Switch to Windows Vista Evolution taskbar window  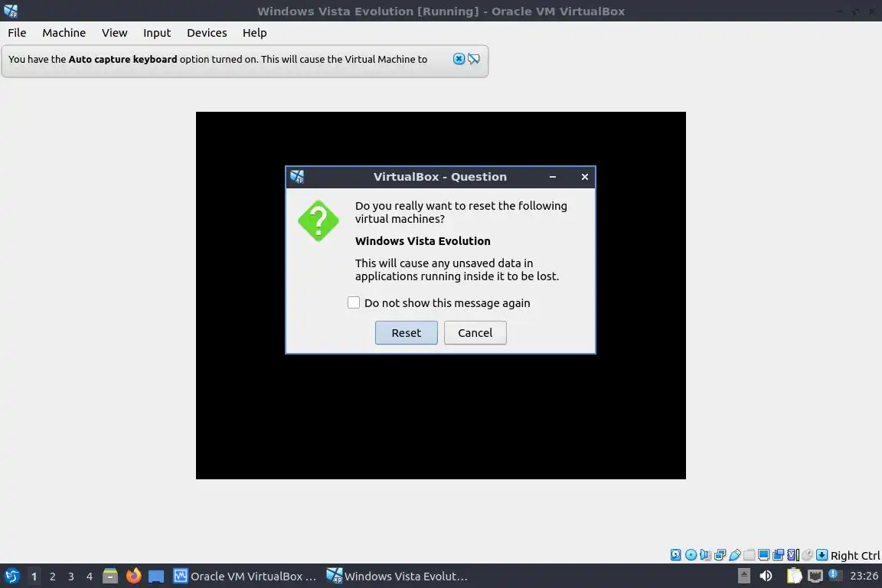pyautogui.click(x=397, y=576)
